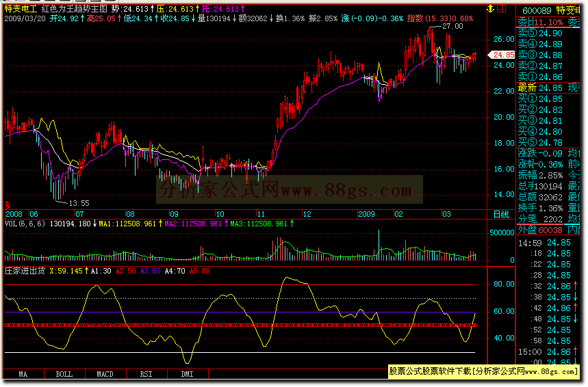The image size is (588, 387).
Task: Switch to the MA indicator tab
Action: coord(23,374)
